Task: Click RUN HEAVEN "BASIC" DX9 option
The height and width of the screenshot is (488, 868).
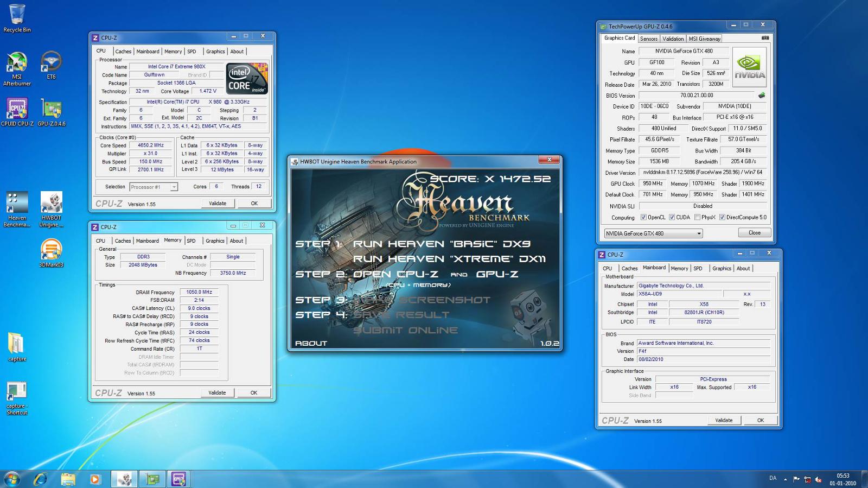Action: [x=442, y=244]
